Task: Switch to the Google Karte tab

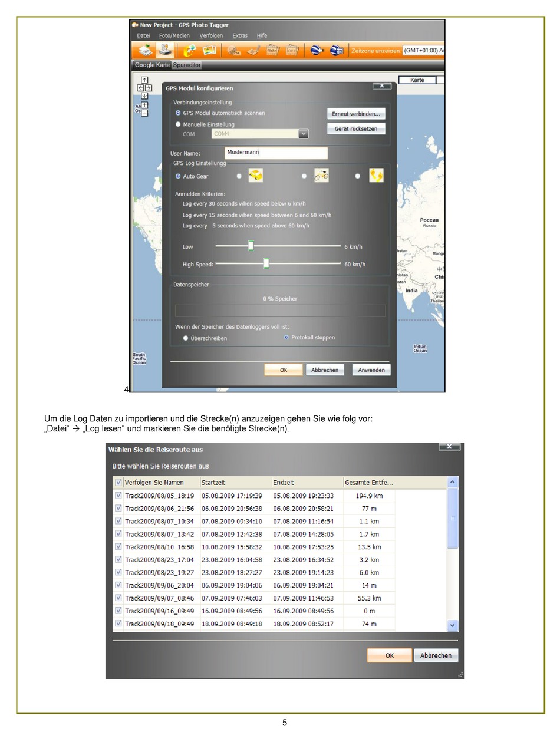Action: [x=152, y=65]
